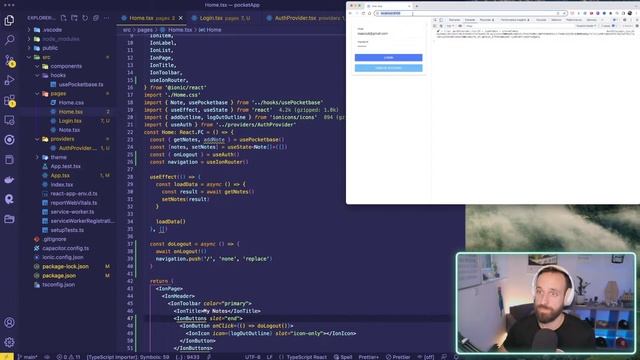Screen dimensions: 640x360
Task: Click the New Folder icon in Explorer
Action: [74, 18]
